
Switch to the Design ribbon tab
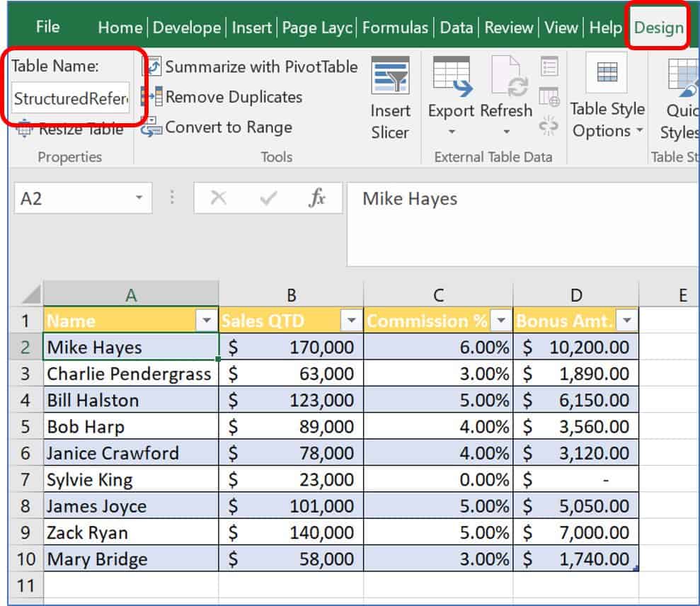pyautogui.click(x=659, y=28)
